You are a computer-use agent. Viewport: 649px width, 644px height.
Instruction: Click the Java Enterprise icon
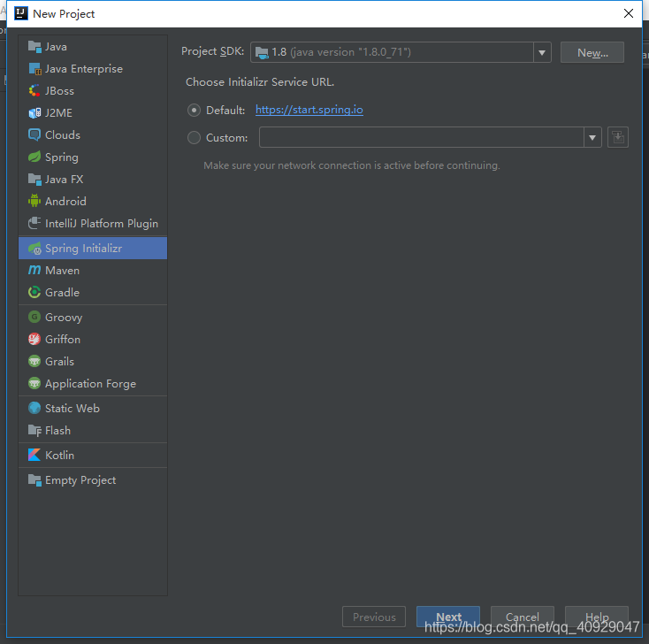(x=34, y=69)
